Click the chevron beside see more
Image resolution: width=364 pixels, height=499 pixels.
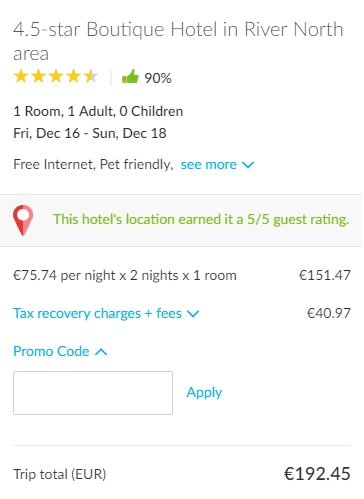[248, 165]
